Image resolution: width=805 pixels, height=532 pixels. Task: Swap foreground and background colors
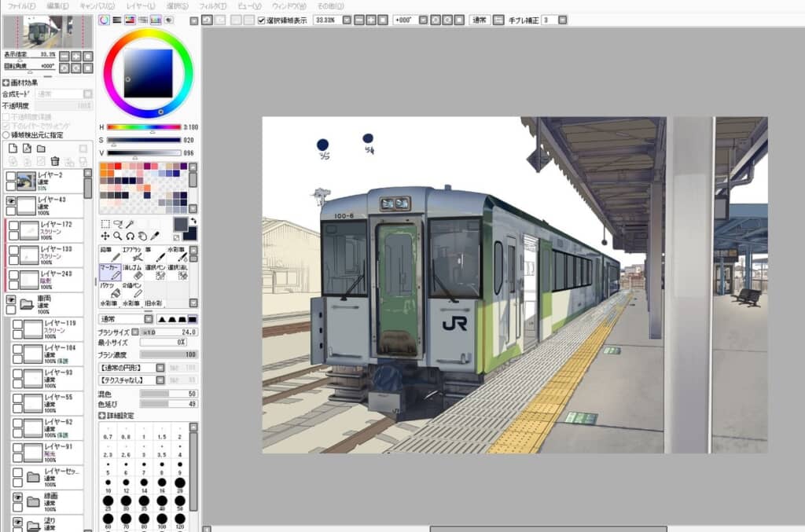(193, 221)
